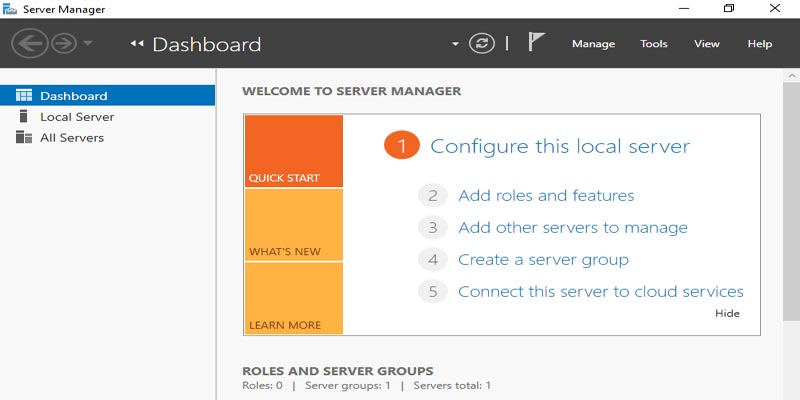This screenshot has width=800, height=400.
Task: Click the step 4 number circle
Action: pyautogui.click(x=433, y=260)
